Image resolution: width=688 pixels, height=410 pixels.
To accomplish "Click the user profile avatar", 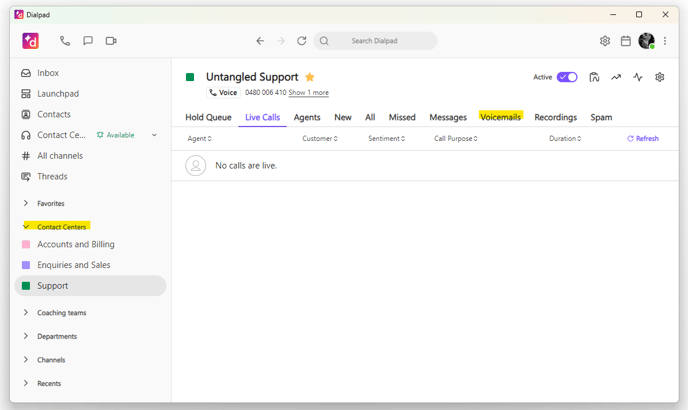I will [x=646, y=41].
